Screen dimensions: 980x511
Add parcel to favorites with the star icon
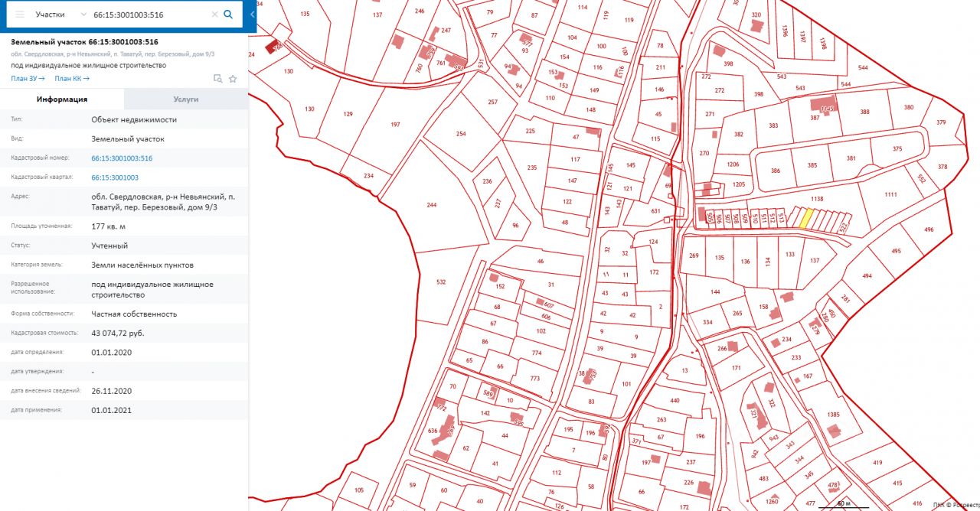(233, 78)
